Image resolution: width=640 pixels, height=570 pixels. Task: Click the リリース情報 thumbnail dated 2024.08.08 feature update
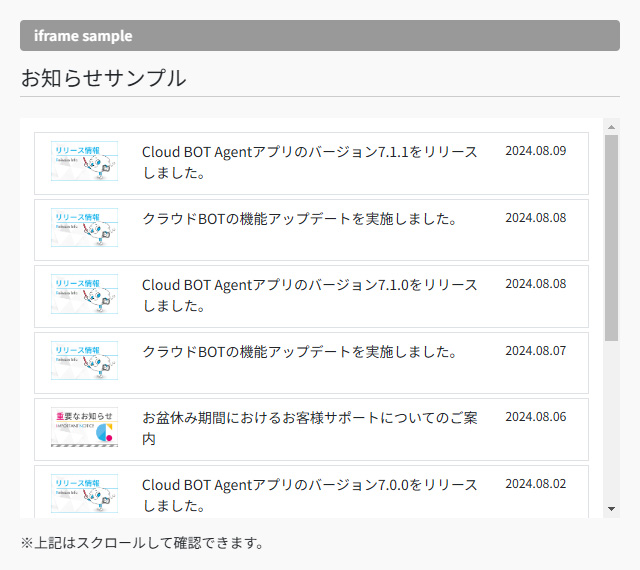pyautogui.click(x=84, y=227)
